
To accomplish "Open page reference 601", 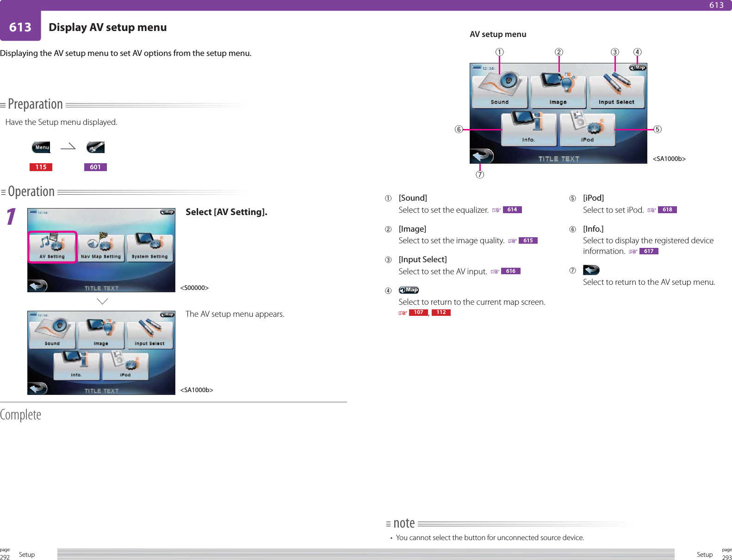I will pyautogui.click(x=95, y=167).
